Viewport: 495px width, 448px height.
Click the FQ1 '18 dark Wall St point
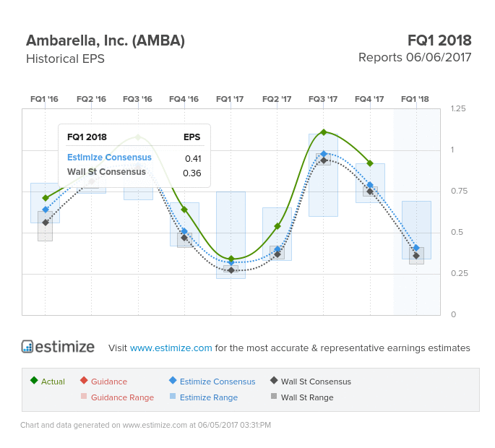point(416,256)
